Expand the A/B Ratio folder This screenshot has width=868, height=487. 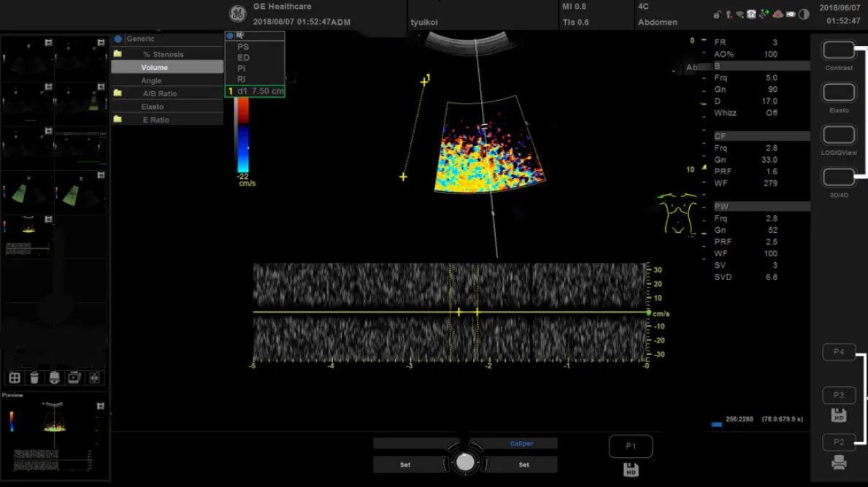[x=159, y=93]
